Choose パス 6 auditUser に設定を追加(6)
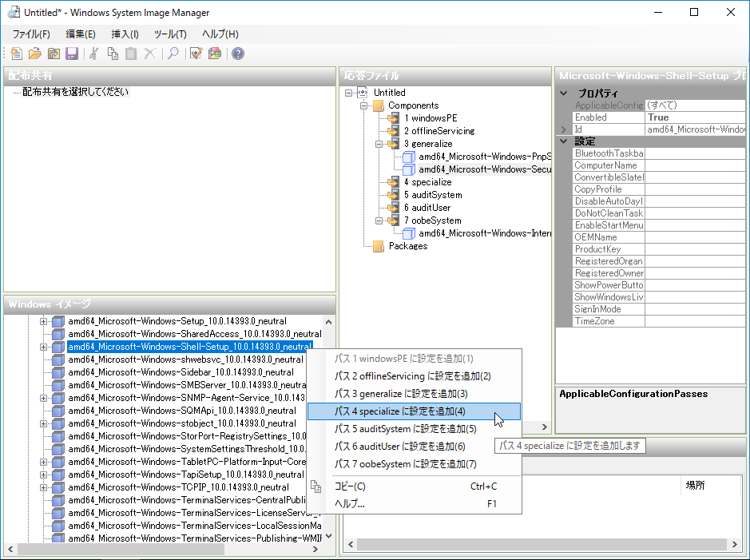 tap(415, 447)
